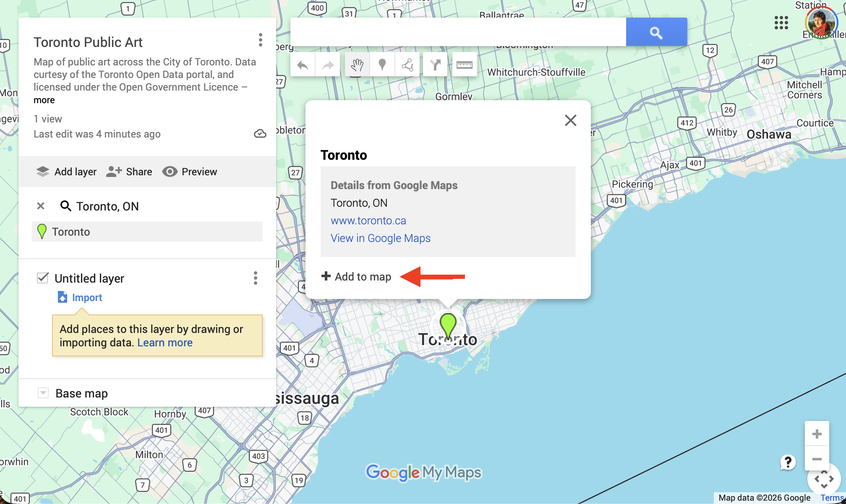The image size is (846, 504).
Task: Select the Measure distances ruler tool
Action: click(464, 65)
